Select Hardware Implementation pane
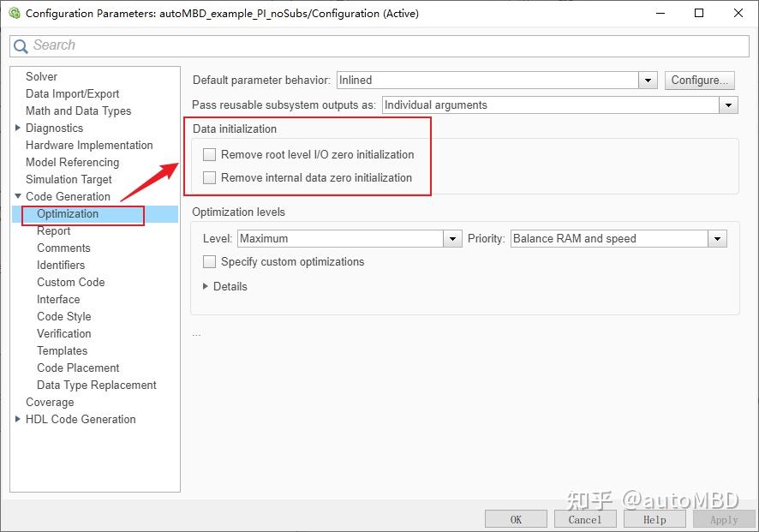The height and width of the screenshot is (532, 759). click(89, 146)
